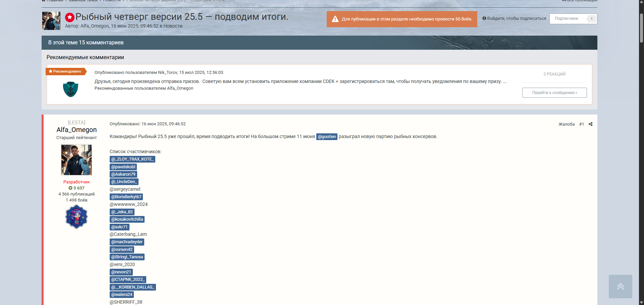Click the @Stringi_Tanosa mention
The height and width of the screenshot is (305, 644).
[x=127, y=257]
